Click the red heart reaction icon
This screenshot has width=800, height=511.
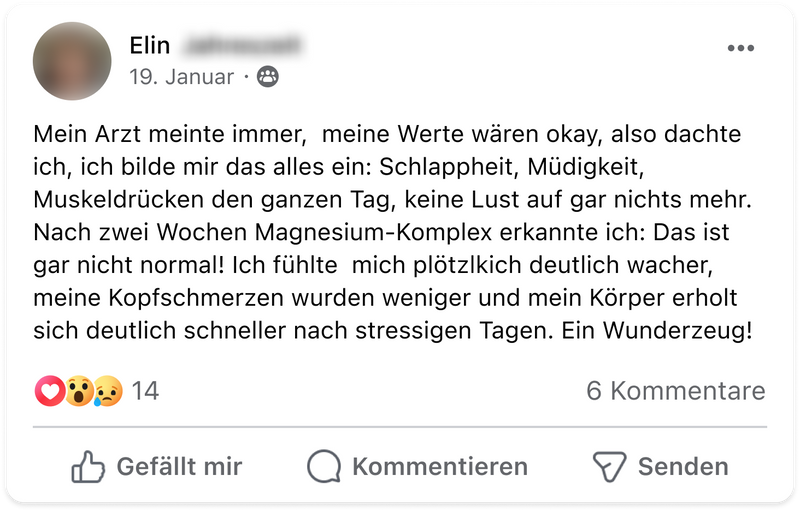tap(49, 390)
